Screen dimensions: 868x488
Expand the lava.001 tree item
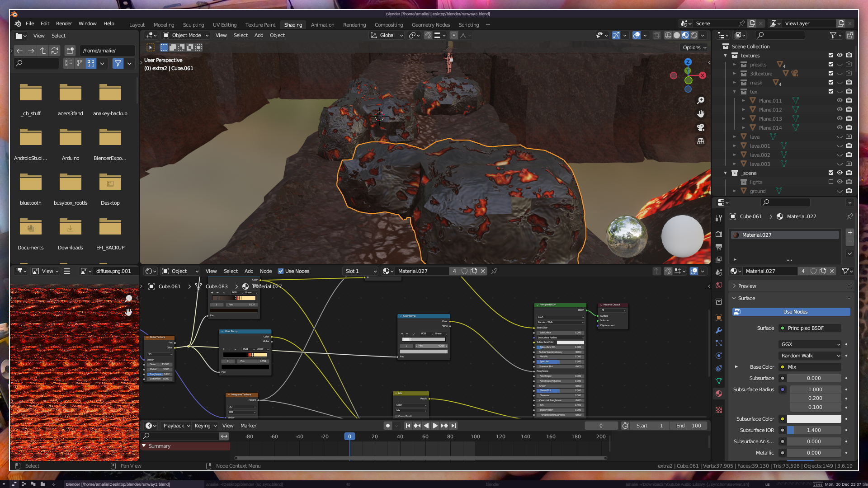pyautogui.click(x=735, y=146)
